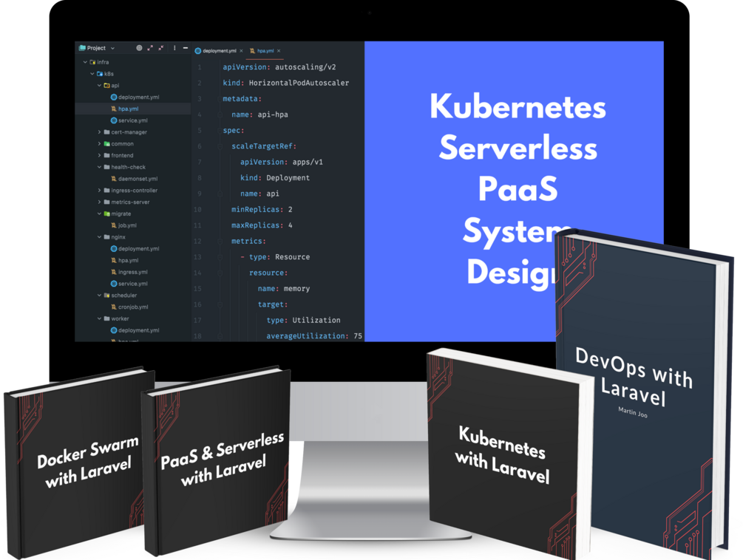This screenshot has height=560, width=743.
Task: Collapse the nginx folder chevron
Action: point(100,236)
